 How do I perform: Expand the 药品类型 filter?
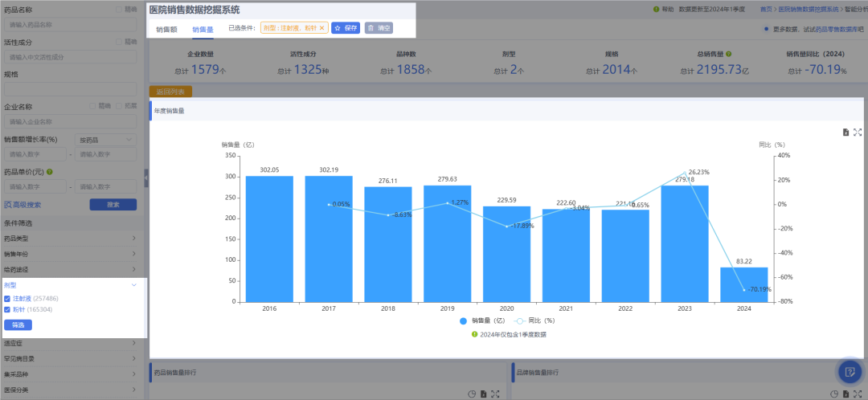pyautogui.click(x=70, y=239)
